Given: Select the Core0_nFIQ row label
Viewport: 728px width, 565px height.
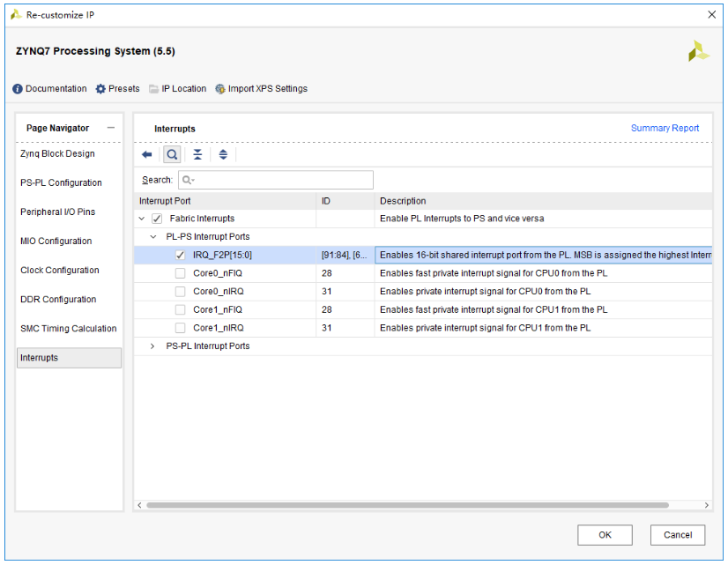Looking at the screenshot, I should [218, 273].
